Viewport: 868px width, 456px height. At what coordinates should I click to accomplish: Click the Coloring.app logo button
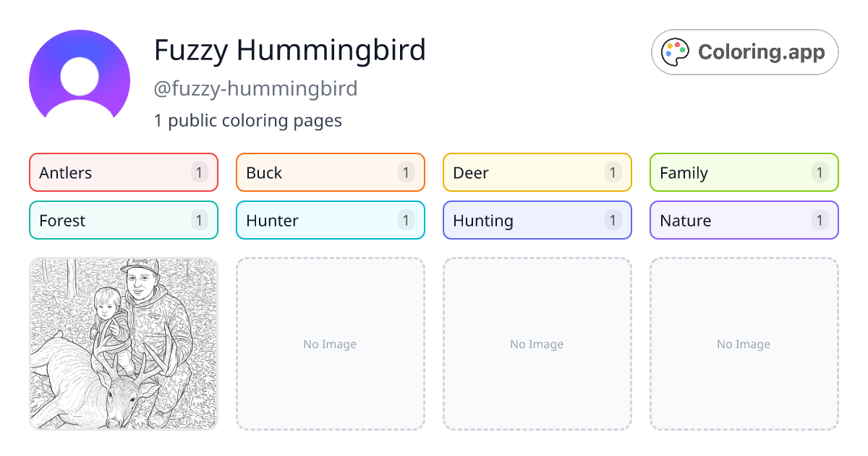coord(744,51)
